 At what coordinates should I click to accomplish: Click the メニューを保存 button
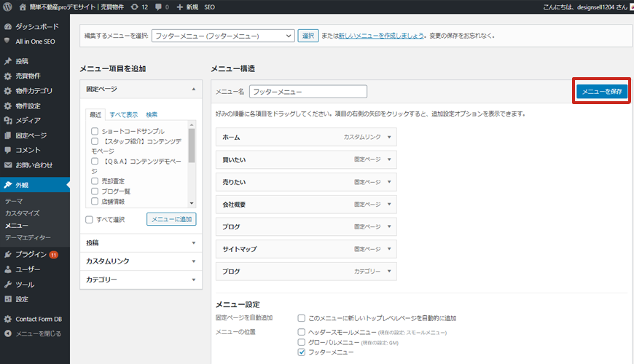[602, 92]
